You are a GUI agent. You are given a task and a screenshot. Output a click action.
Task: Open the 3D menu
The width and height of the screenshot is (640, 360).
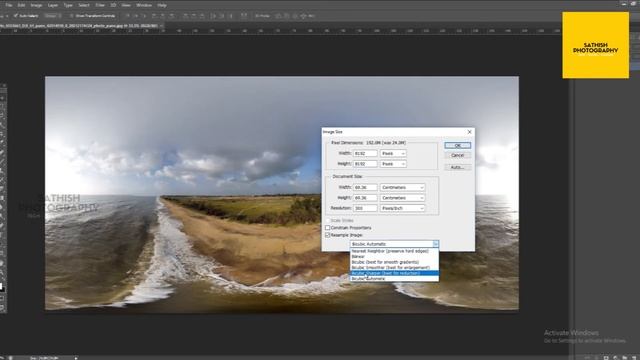(x=113, y=5)
